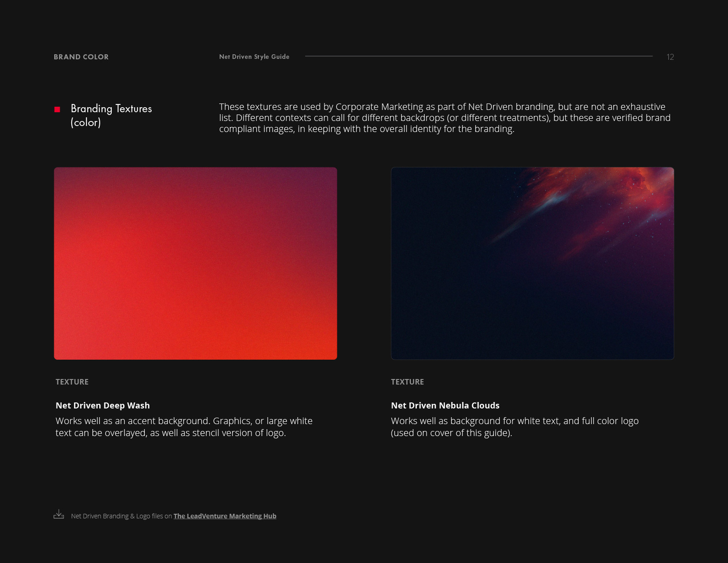
Task: Click the download icon near the footer
Action: click(x=59, y=514)
